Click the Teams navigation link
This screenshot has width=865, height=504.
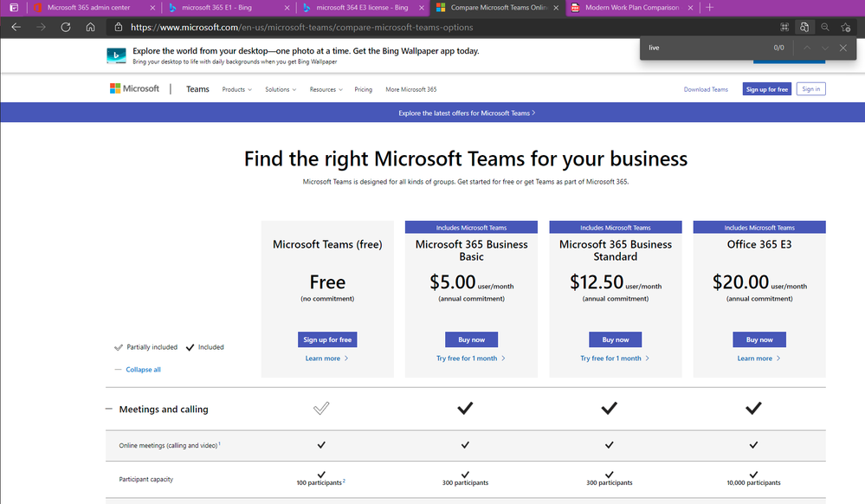pos(197,89)
